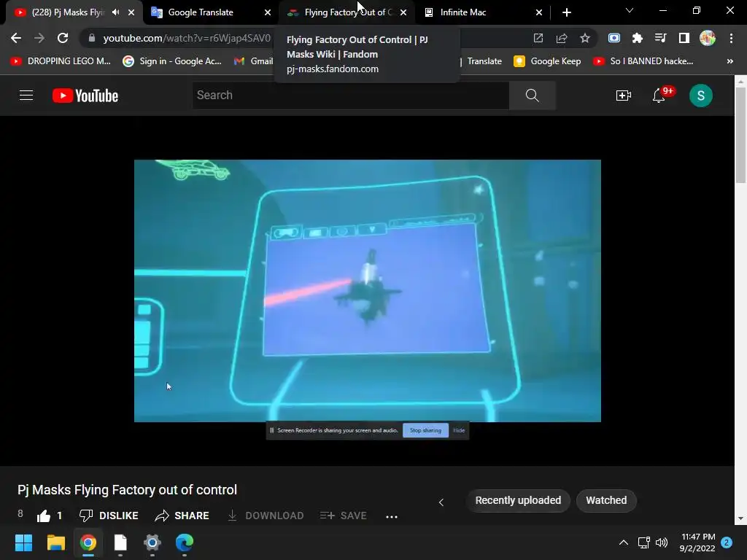Image resolution: width=747 pixels, height=560 pixels.
Task: Switch to the Flying Factory Fandom tab
Action: point(348,12)
